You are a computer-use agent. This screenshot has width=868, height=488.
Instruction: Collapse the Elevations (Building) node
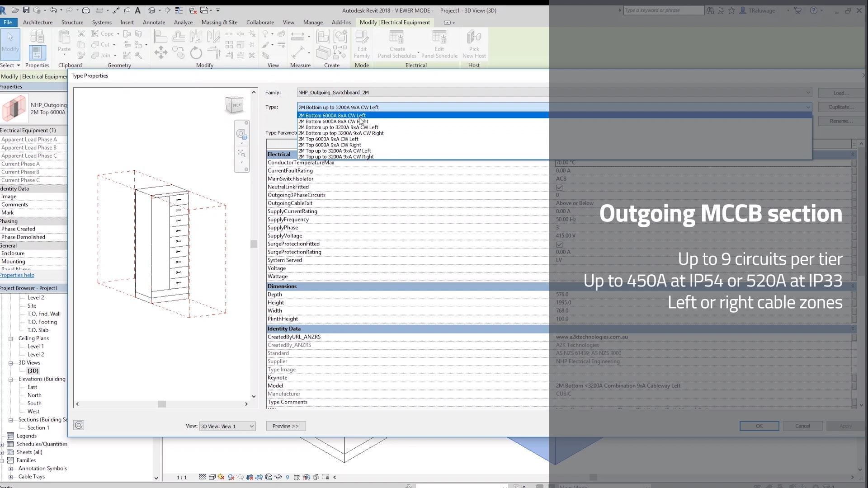point(10,379)
